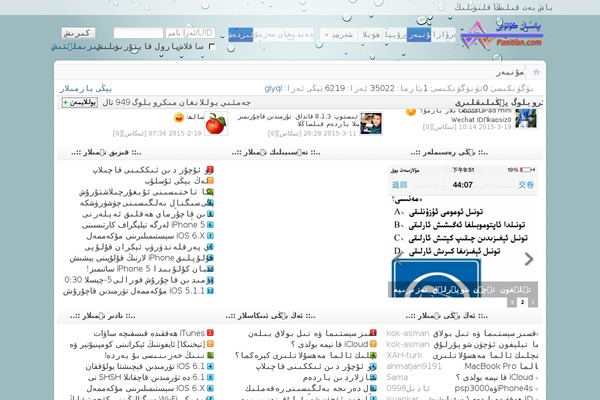Open the highlighted blue navigation tab near logo
The image size is (600, 400).
(x=419, y=35)
